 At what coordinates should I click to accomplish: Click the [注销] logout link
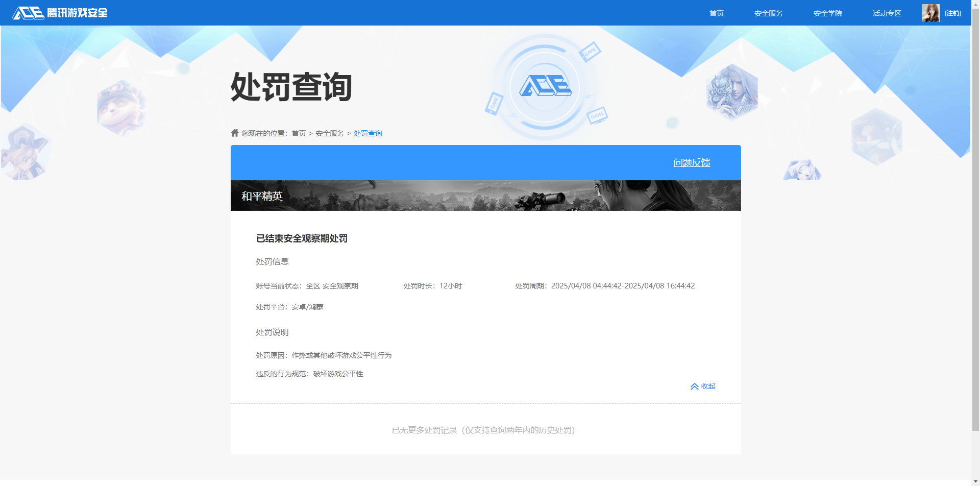[952, 13]
